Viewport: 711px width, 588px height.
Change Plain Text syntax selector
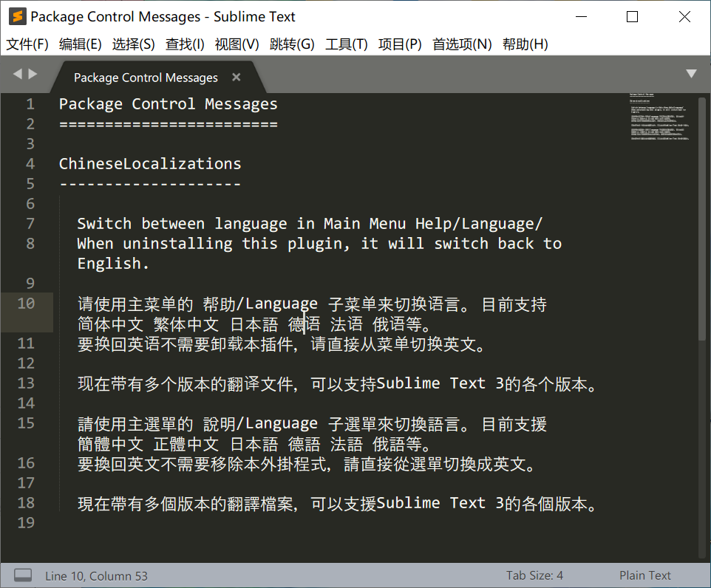(x=644, y=575)
